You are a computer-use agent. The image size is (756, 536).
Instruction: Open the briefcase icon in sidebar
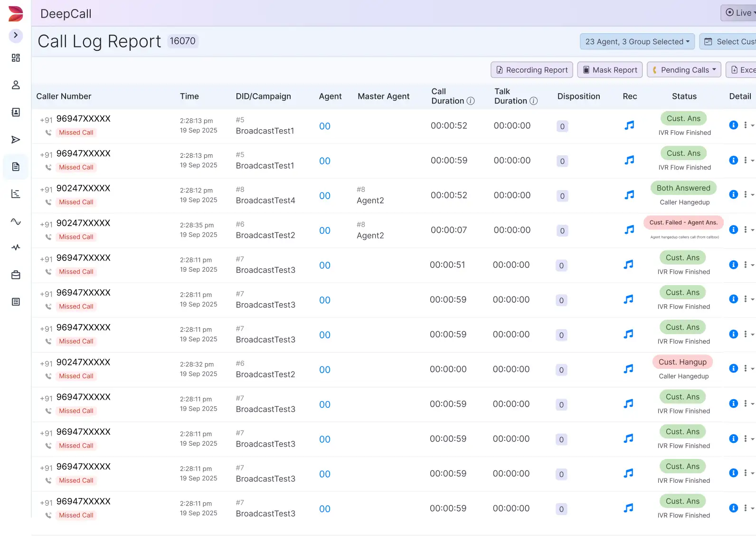[16, 275]
